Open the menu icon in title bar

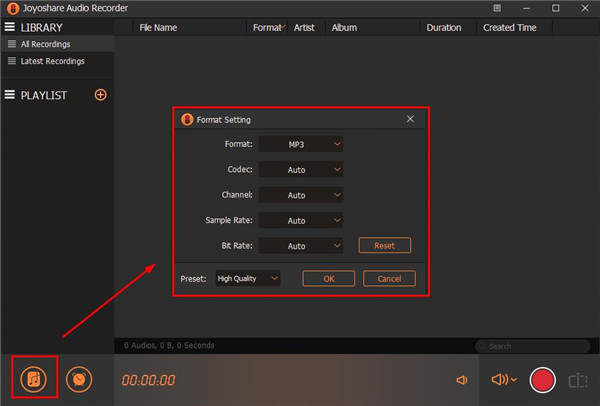pyautogui.click(x=497, y=8)
